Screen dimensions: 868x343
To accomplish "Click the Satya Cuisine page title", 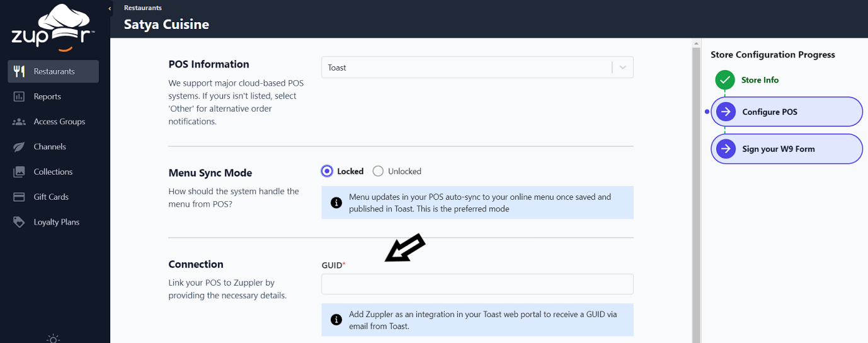I will coord(166,25).
